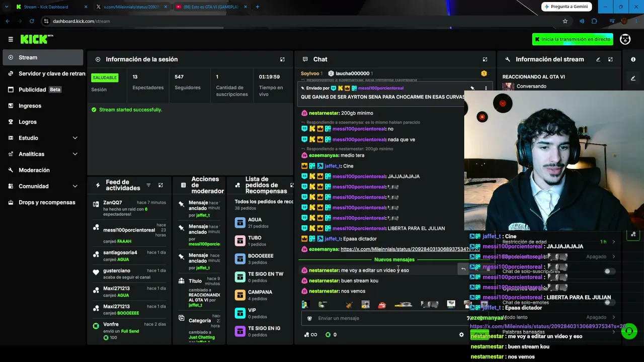The width and height of the screenshot is (644, 362).
Task: Click the Nuevos mensajes divider link
Action: 394,259
